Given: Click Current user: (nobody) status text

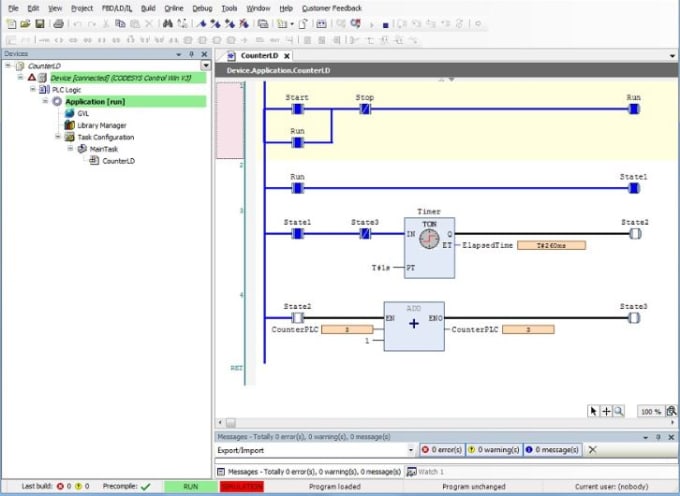Looking at the screenshot, I should (x=611, y=486).
